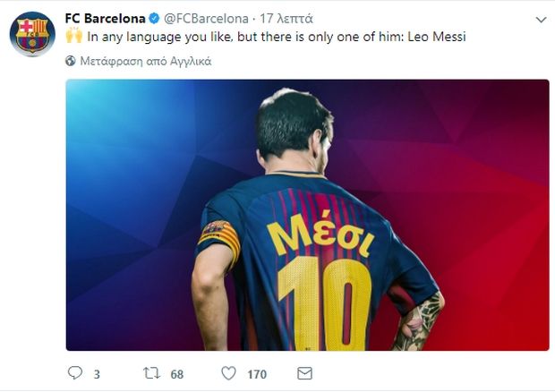Like the tweet with the heart icon
555x392 pixels.
(228, 372)
